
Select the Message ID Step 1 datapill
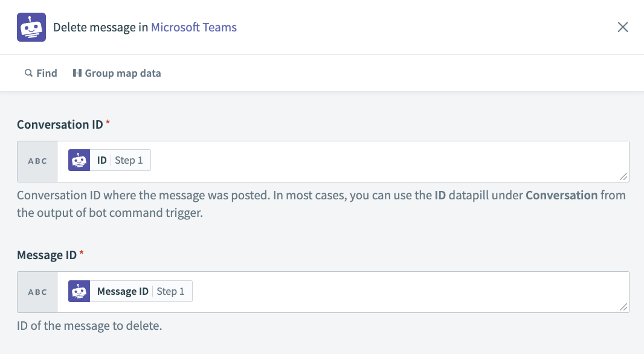pyautogui.click(x=129, y=291)
